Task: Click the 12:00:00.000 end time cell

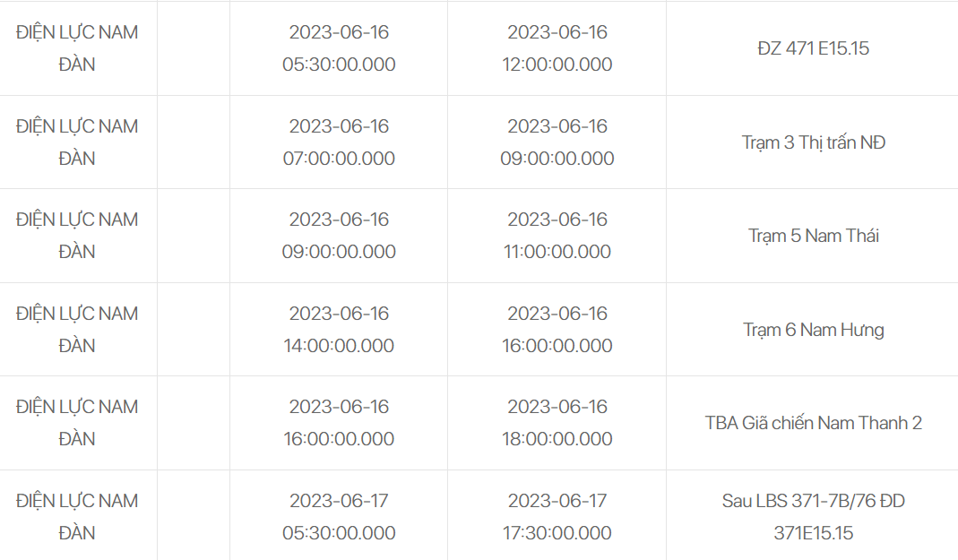Action: coord(557,48)
